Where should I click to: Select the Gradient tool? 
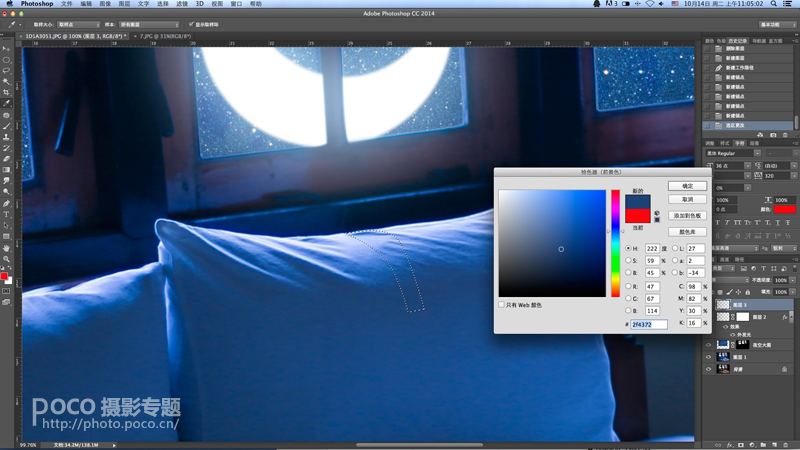click(x=6, y=170)
